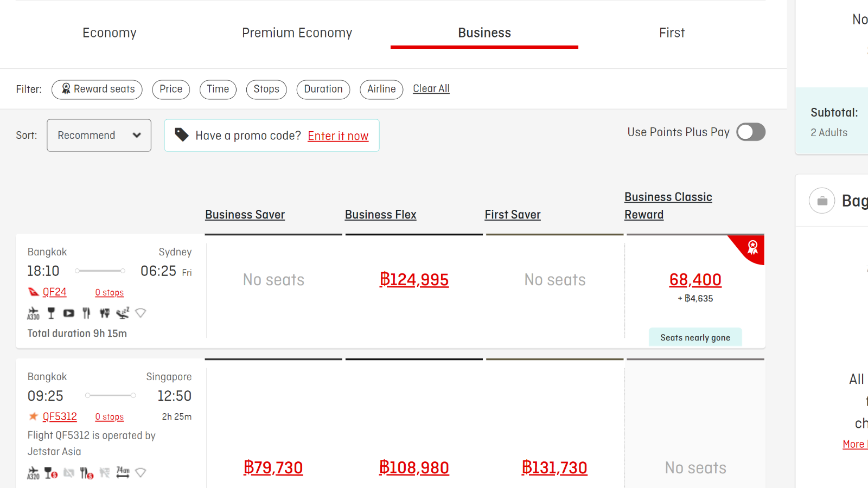Switch to the Premium Economy tab
The height and width of the screenshot is (488, 868).
tap(297, 33)
